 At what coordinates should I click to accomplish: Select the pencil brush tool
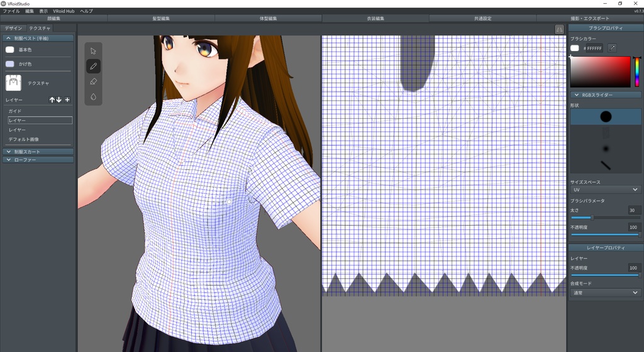[93, 66]
